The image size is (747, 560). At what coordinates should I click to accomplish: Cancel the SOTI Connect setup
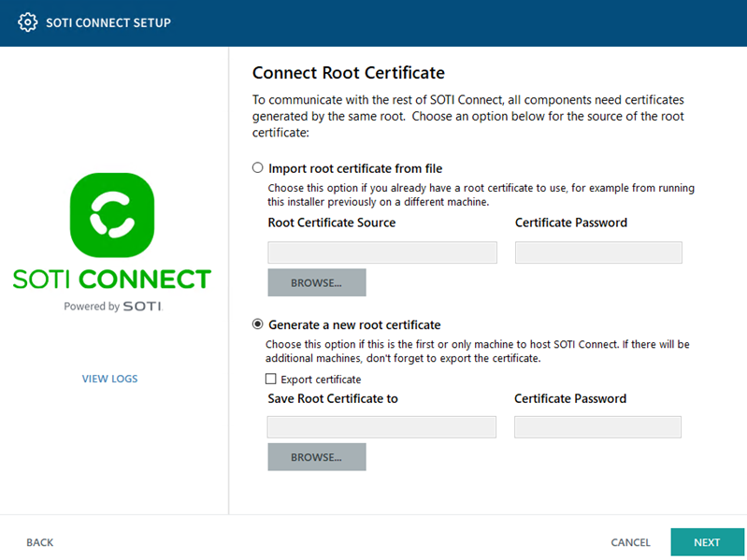click(630, 542)
